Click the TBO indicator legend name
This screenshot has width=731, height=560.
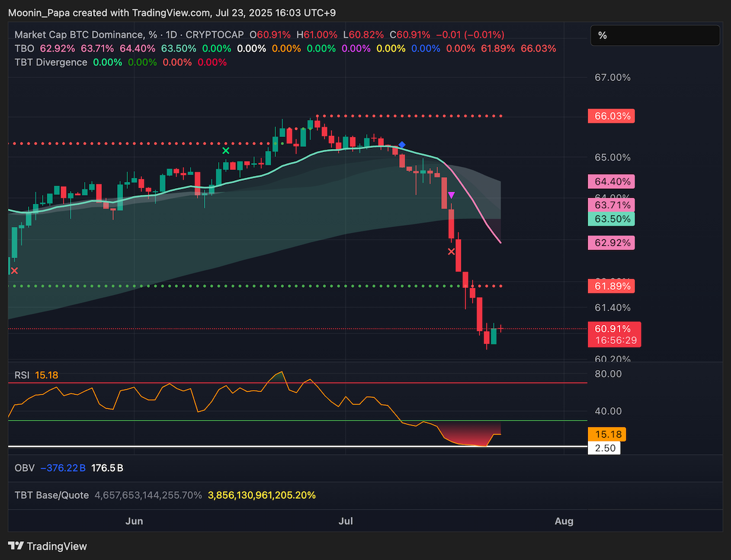25,48
